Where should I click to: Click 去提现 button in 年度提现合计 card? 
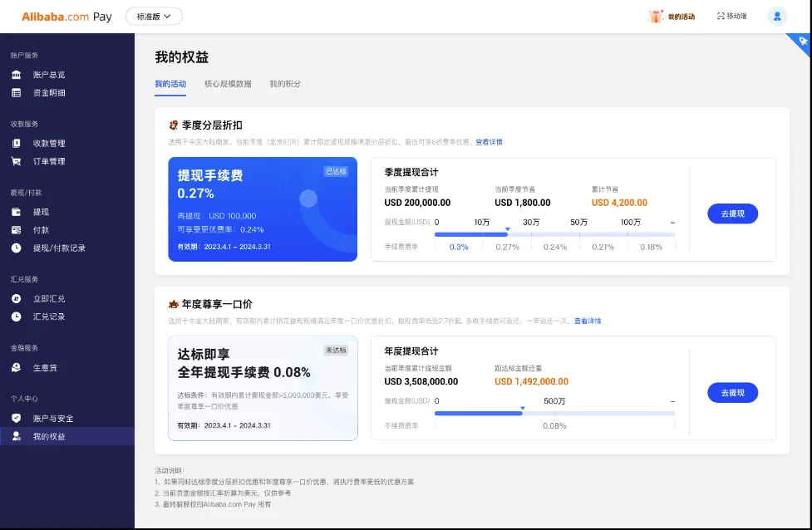(732, 392)
